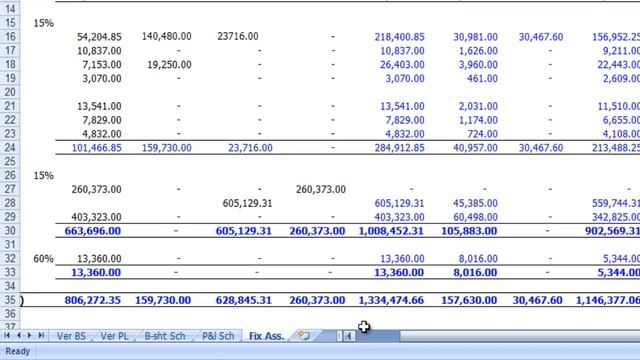Click horizontal scrollbar left arrow
The width and height of the screenshot is (640, 360).
click(x=349, y=336)
